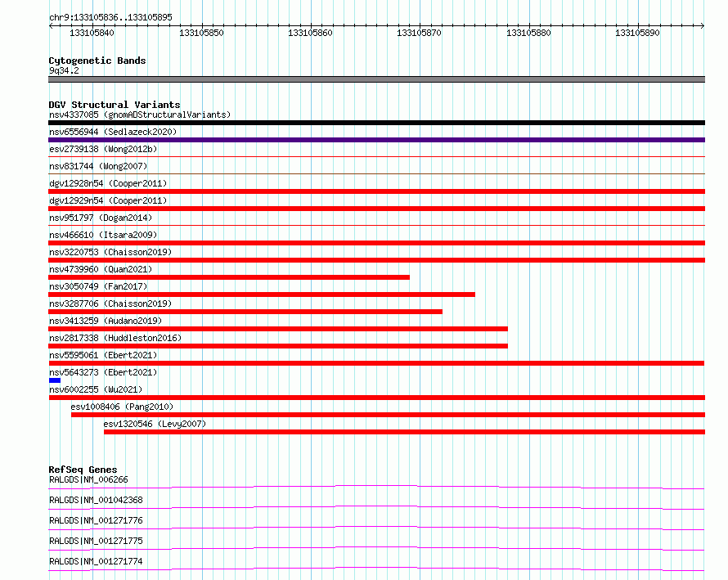Open the Cytogenetic Bands track title

point(97,61)
